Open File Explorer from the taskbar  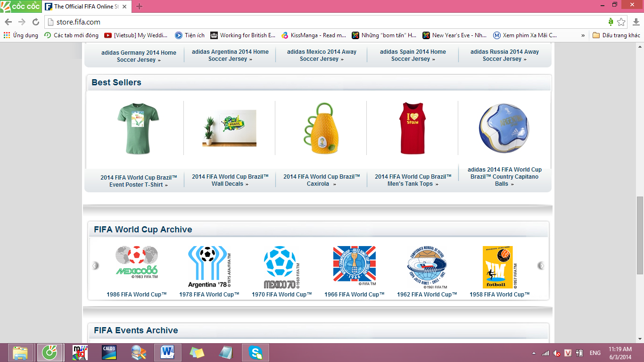click(x=20, y=353)
